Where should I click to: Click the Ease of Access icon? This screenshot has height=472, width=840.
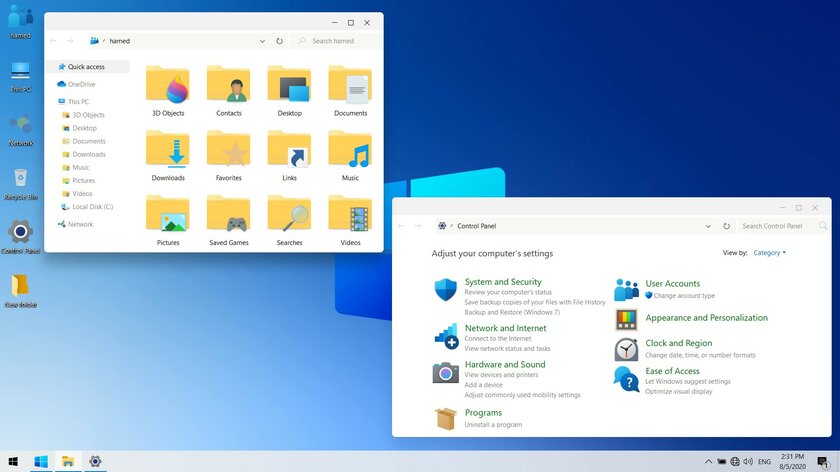(x=626, y=379)
